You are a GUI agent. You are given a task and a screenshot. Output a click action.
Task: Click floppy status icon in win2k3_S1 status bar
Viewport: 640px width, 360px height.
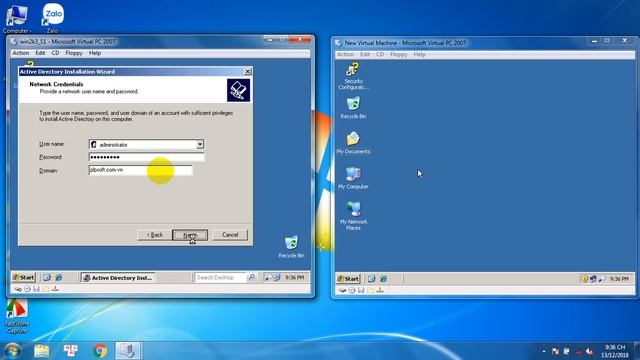pos(36,289)
